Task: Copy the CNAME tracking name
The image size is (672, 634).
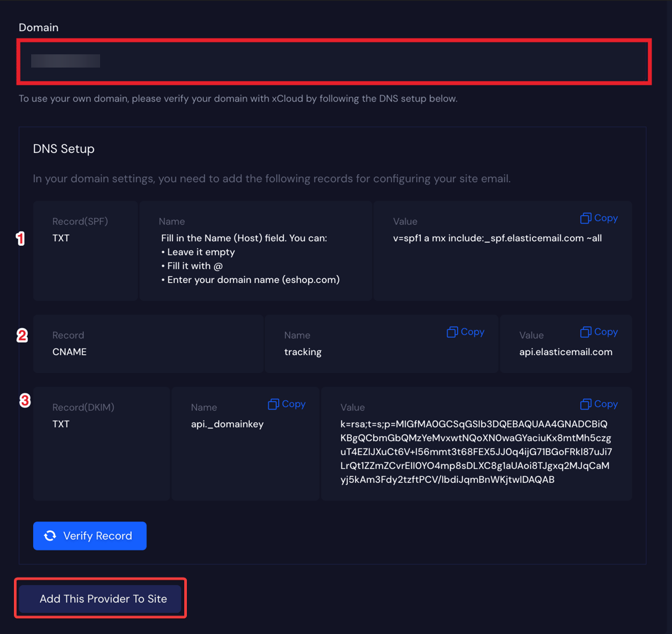Action: point(465,332)
